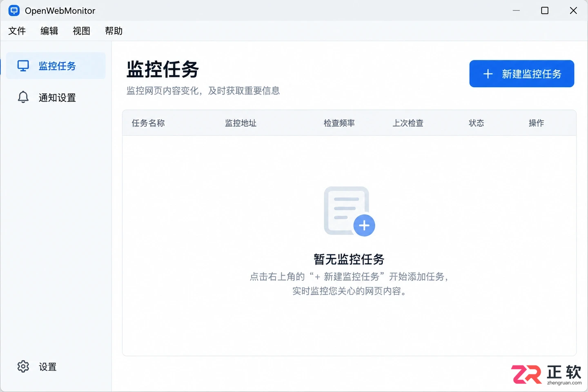This screenshot has height=392, width=588.
Task: Click the 检查频率 column header
Action: (339, 123)
